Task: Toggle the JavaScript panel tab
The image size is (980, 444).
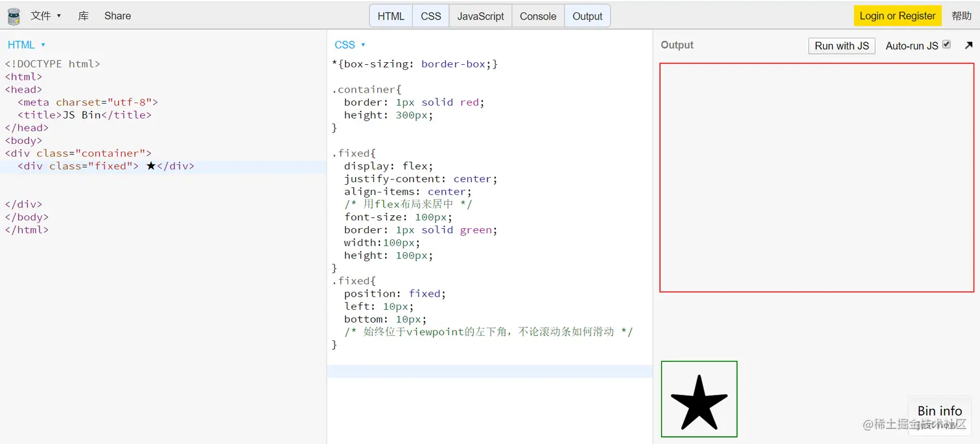Action: [x=480, y=16]
